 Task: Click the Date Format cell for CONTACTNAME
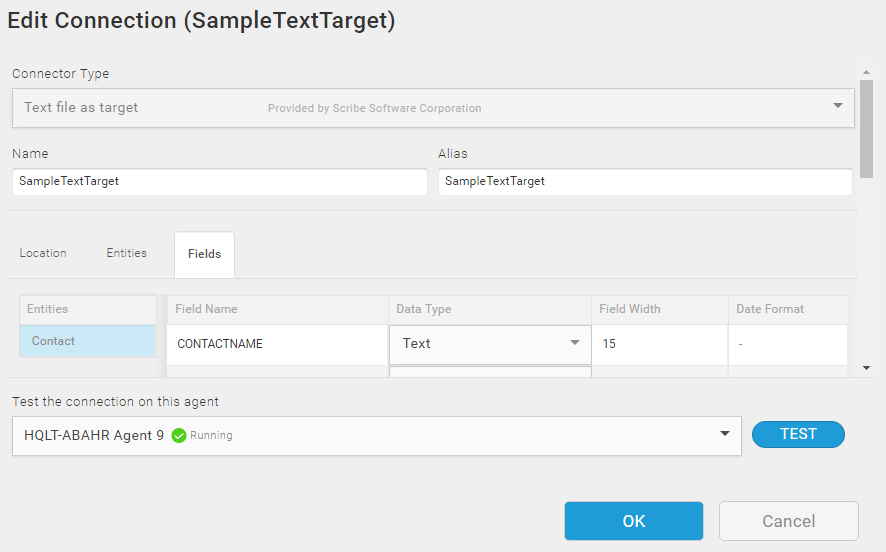788,344
